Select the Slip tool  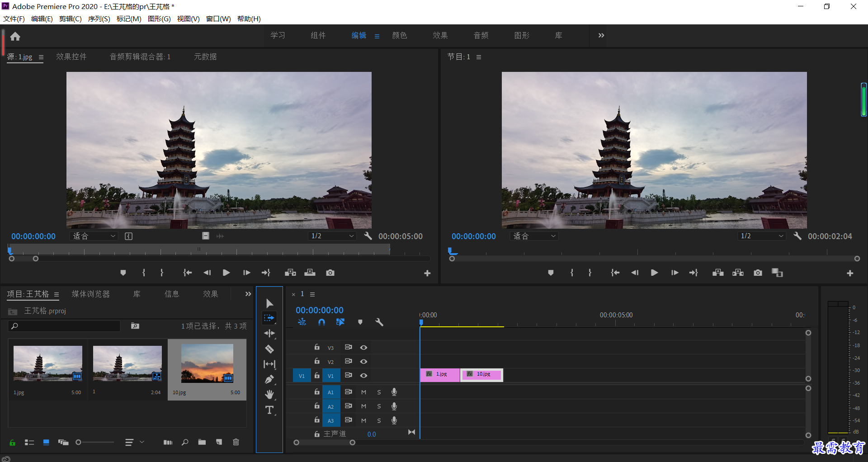point(269,364)
